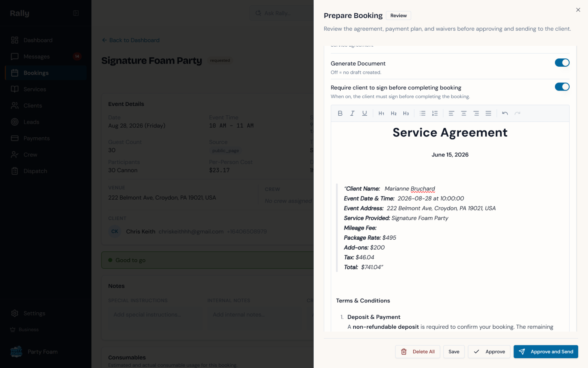Viewport: 588px width, 368px height.
Task: Toggle bold formatting in editor toolbar
Action: coord(340,113)
